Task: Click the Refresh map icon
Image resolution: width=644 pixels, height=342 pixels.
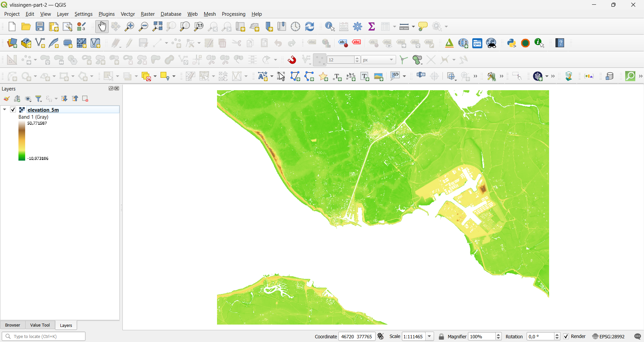Action: point(310,26)
